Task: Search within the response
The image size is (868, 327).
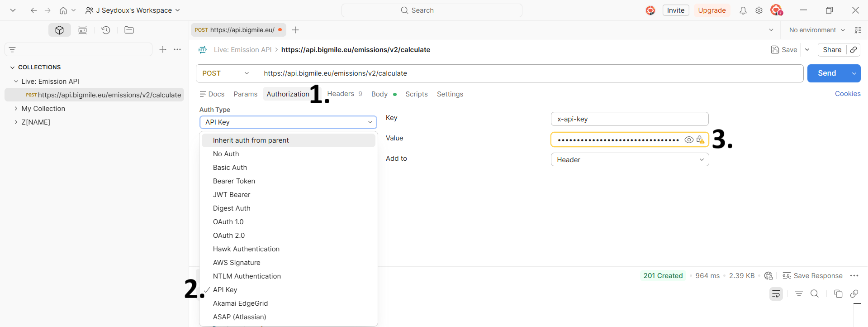Action: point(815,293)
